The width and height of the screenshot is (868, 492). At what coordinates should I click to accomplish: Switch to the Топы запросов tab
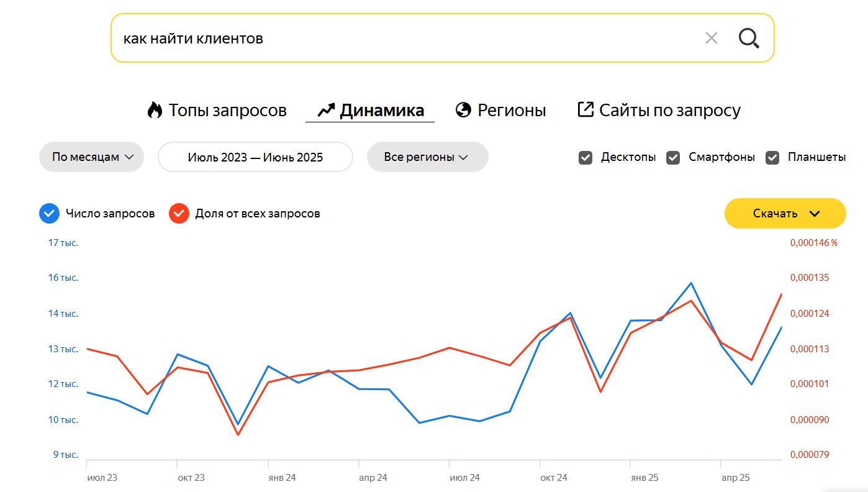click(x=227, y=111)
